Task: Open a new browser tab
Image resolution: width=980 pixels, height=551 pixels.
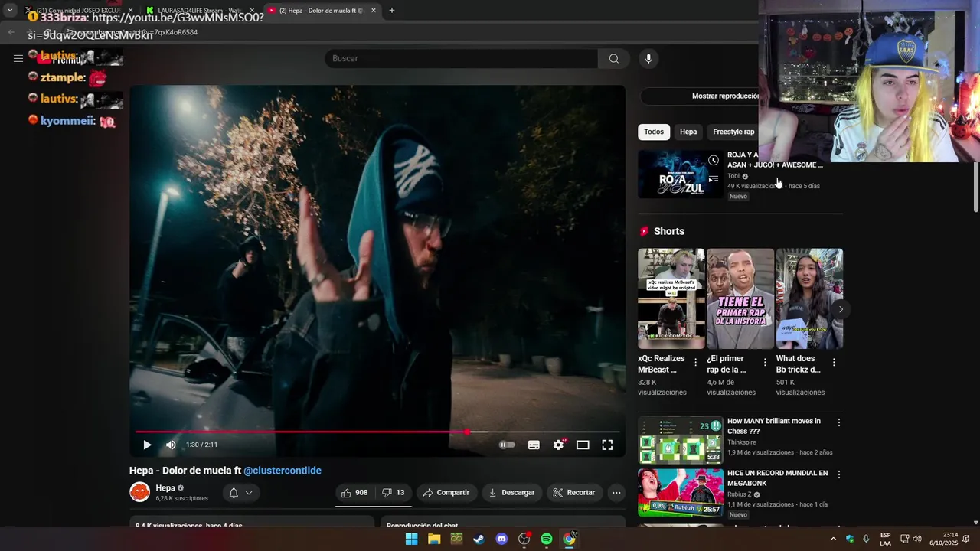Action: click(x=392, y=11)
